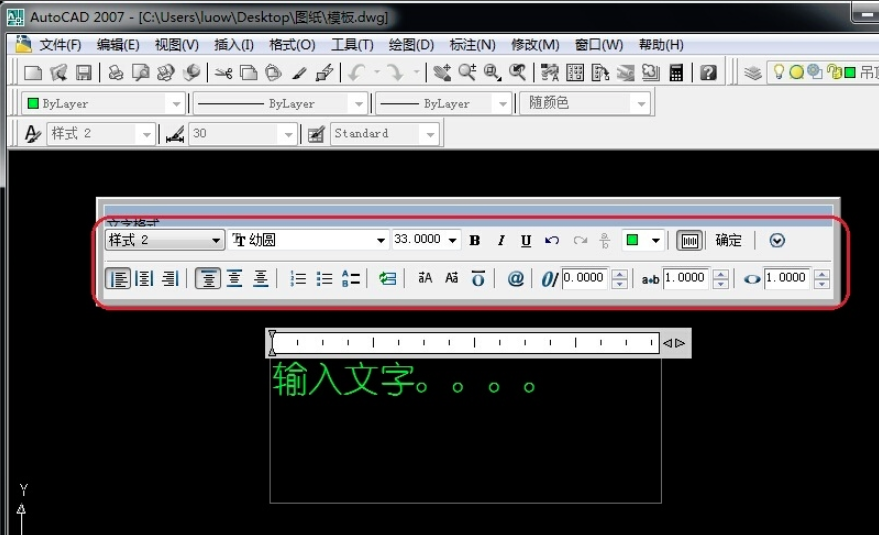
Task: Toggle Bold formatting
Action: click(474, 240)
